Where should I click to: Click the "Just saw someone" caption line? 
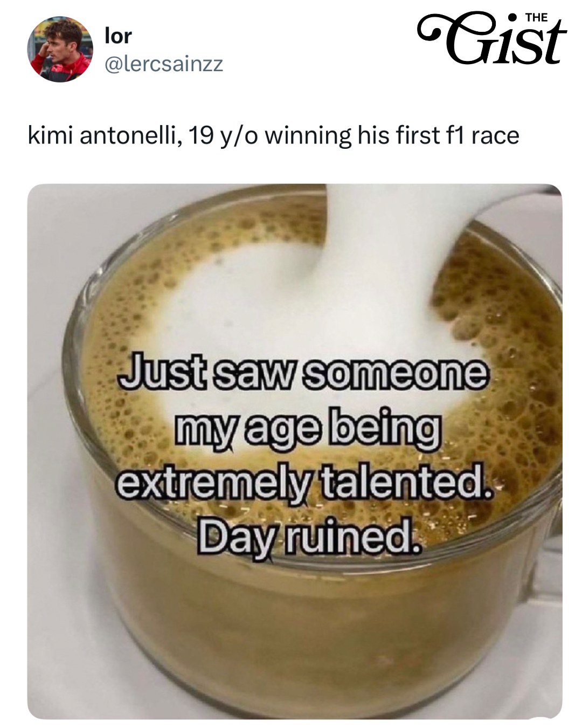[302, 372]
